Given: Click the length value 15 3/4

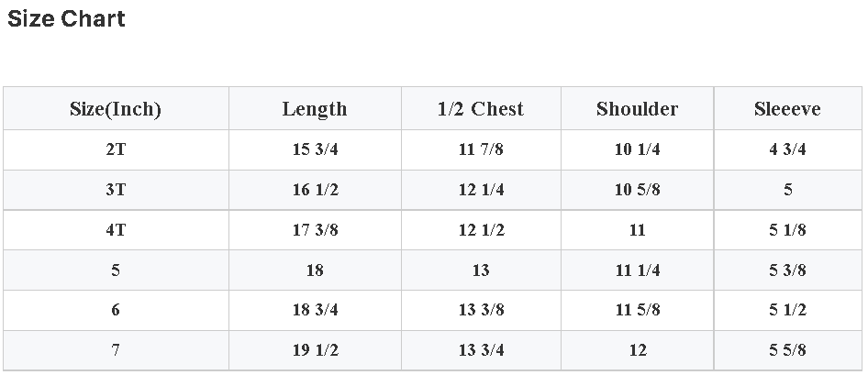Looking at the screenshot, I should click(x=315, y=149).
